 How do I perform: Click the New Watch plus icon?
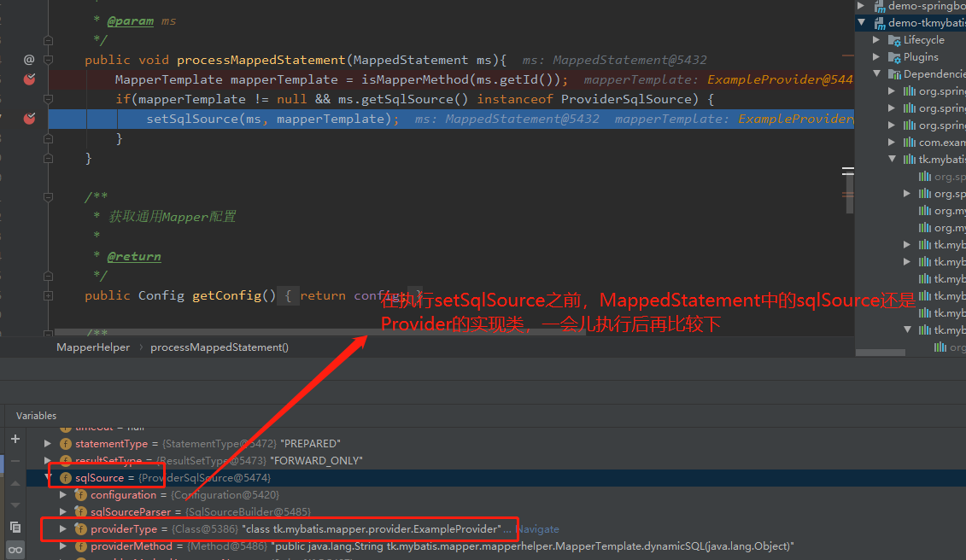point(15,439)
